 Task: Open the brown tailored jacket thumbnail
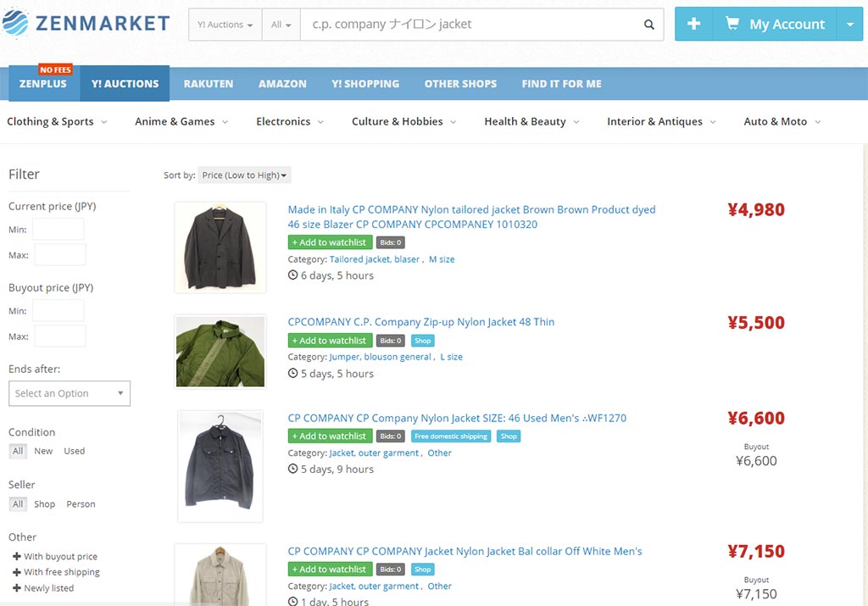pos(220,247)
